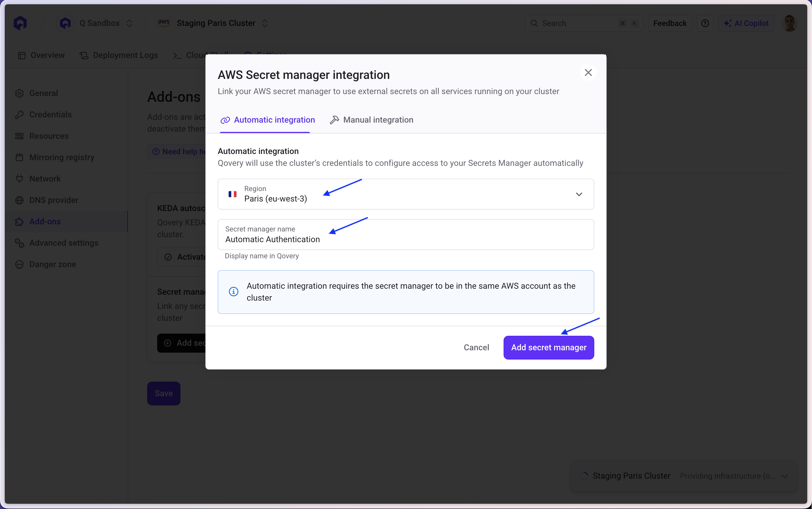Image resolution: width=812 pixels, height=509 pixels.
Task: Open the Region dropdown
Action: (406, 194)
